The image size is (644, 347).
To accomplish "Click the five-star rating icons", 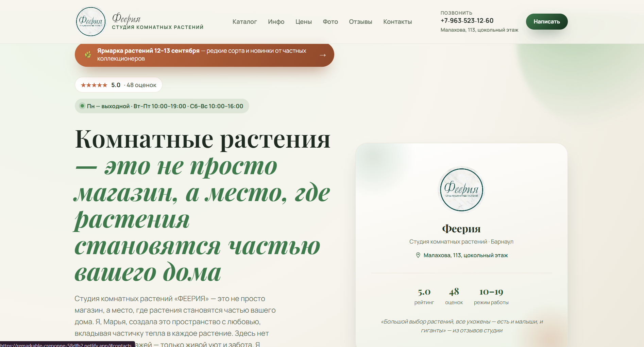I will 94,85.
